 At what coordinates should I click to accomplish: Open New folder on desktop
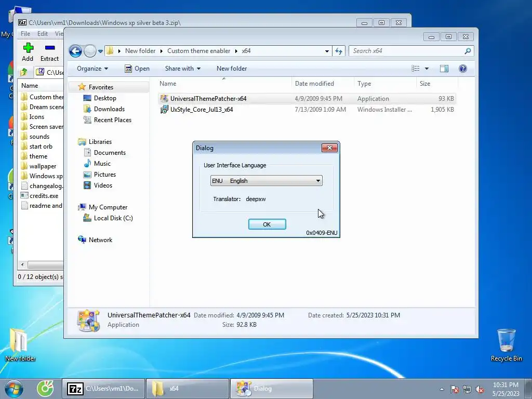click(x=20, y=345)
